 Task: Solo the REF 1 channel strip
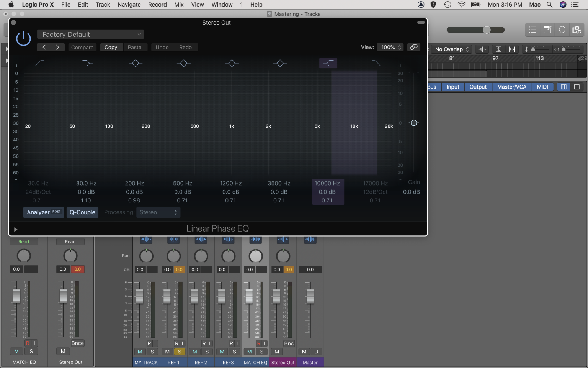pyautogui.click(x=180, y=352)
